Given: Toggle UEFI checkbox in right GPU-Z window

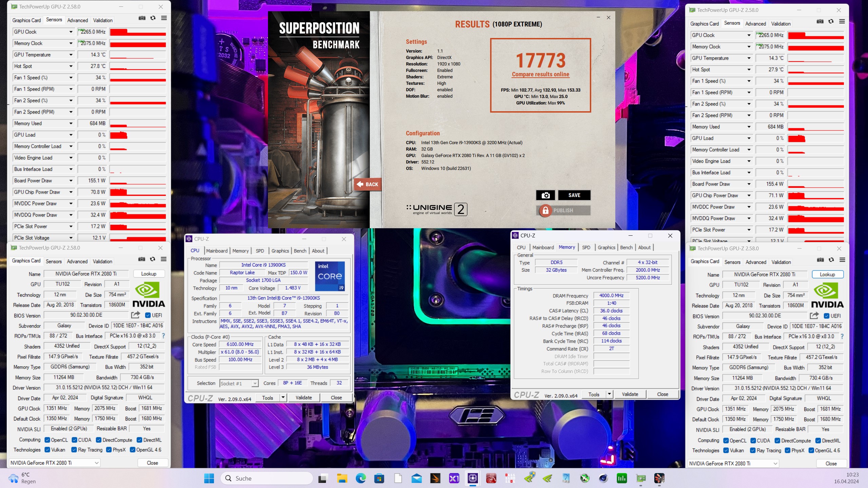Looking at the screenshot, I should click(x=827, y=316).
